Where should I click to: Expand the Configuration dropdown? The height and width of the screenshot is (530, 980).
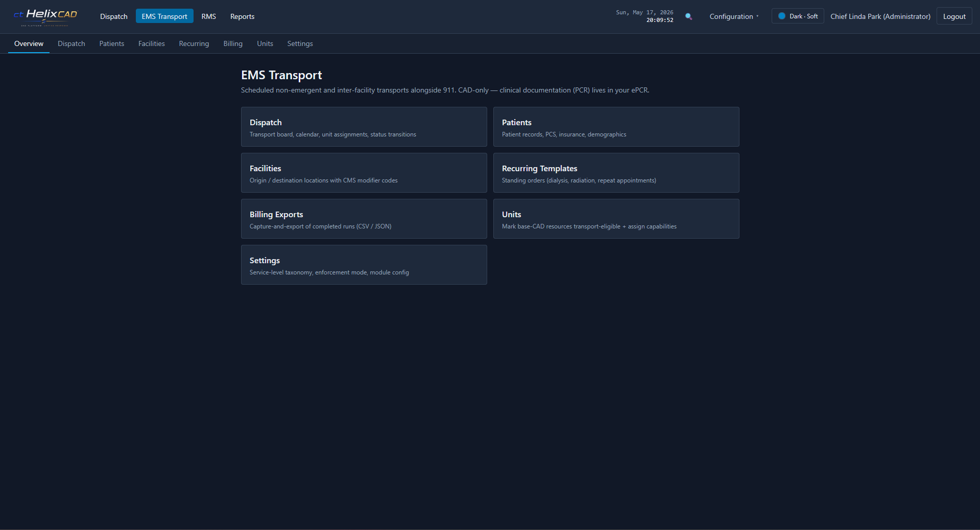(734, 16)
